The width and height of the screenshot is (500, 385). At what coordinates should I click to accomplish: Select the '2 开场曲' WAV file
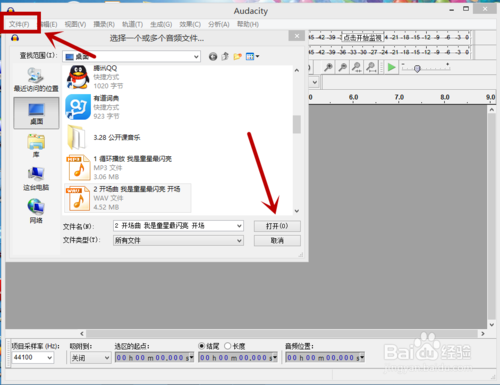[x=127, y=198]
